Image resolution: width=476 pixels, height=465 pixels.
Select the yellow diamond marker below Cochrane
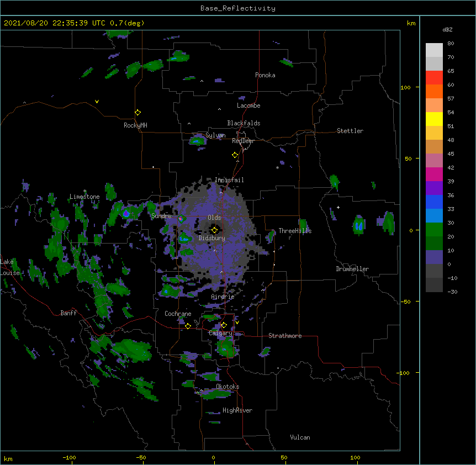(x=188, y=326)
